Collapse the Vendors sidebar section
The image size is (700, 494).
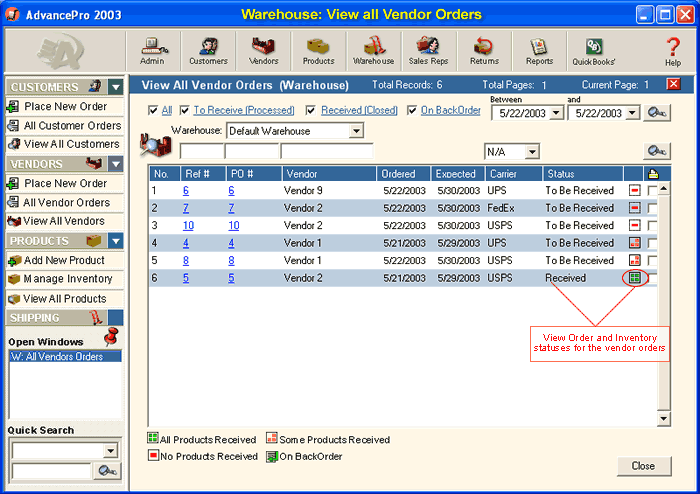tap(116, 164)
